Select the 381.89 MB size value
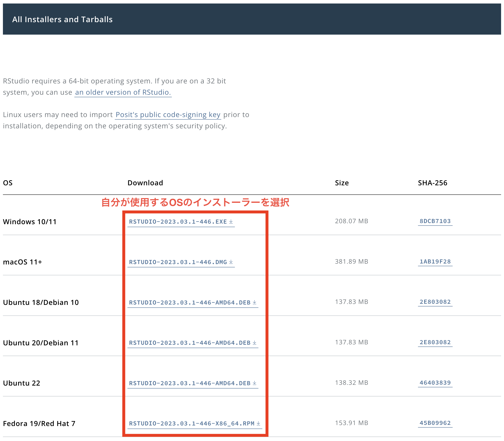Image resolution: width=504 pixels, height=441 pixels. (351, 261)
